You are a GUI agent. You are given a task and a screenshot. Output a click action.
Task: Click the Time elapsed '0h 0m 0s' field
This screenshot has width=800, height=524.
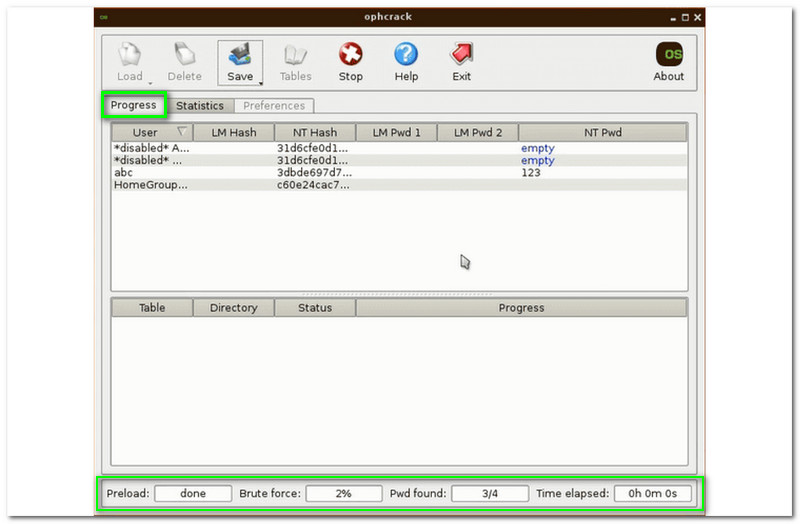coord(653,493)
